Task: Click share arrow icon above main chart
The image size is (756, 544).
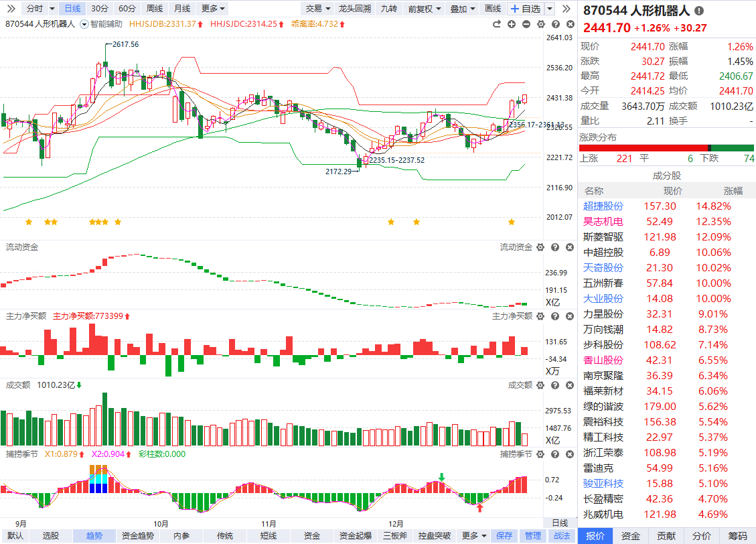Action: click(497, 24)
